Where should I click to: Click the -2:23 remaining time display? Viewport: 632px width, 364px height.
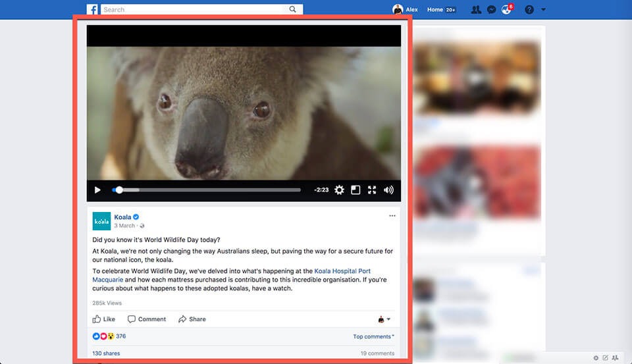[x=321, y=190]
